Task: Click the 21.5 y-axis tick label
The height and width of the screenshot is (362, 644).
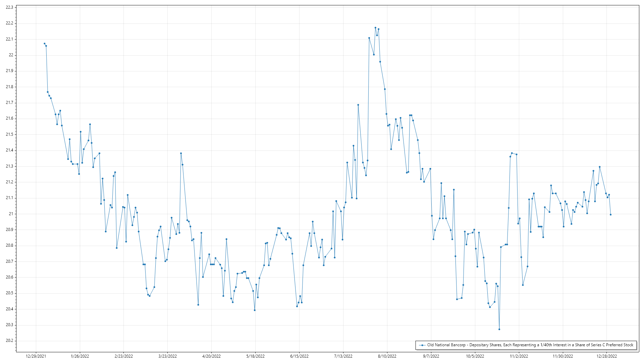Action: pyautogui.click(x=9, y=134)
